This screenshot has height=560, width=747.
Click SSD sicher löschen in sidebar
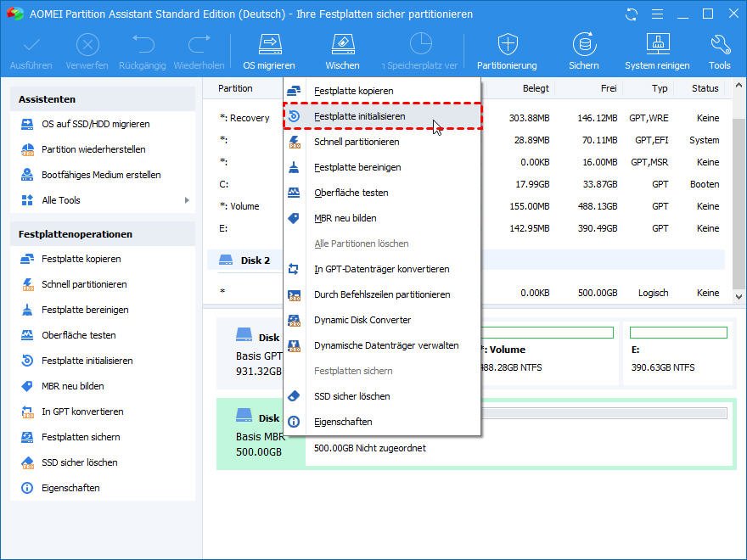[x=79, y=462]
